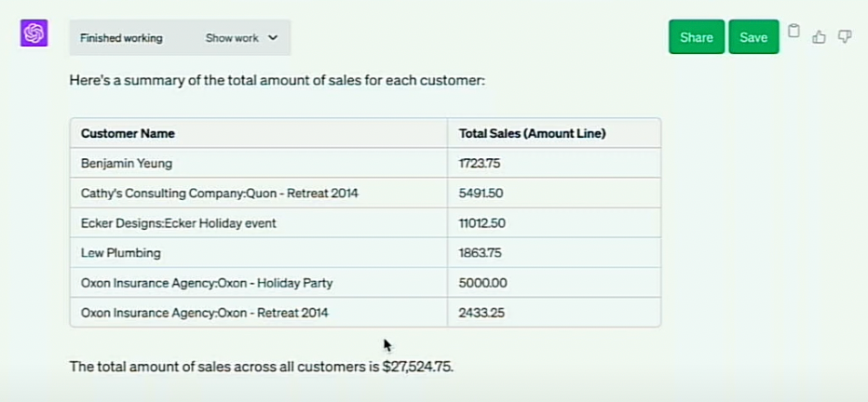This screenshot has width=868, height=402.
Task: Copy the response with the clipboard icon
Action: pos(793,31)
